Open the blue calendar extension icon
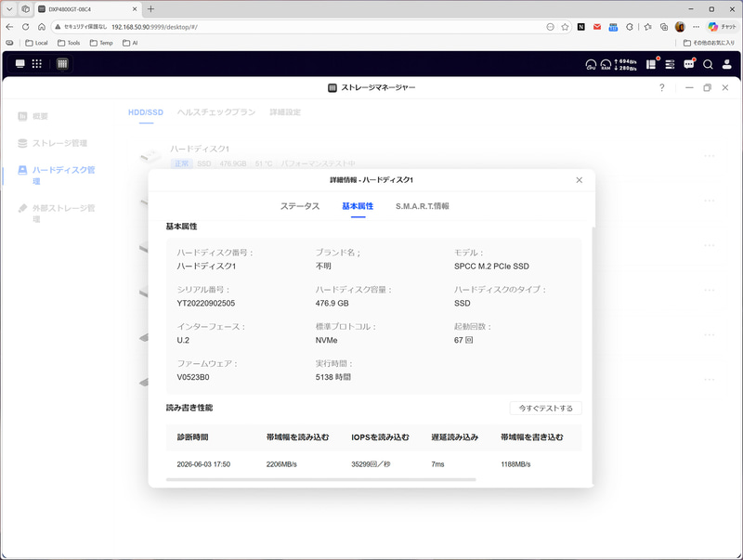743x560 pixels. coord(613,27)
